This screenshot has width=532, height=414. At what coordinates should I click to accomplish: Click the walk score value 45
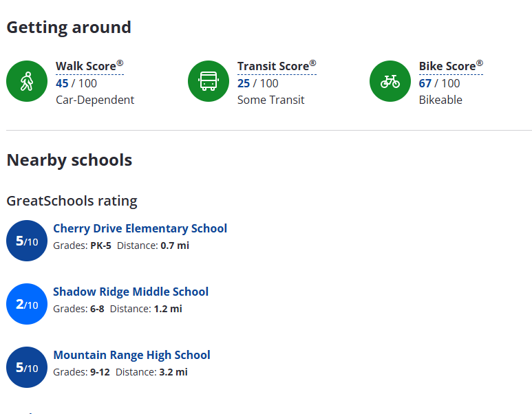[62, 83]
